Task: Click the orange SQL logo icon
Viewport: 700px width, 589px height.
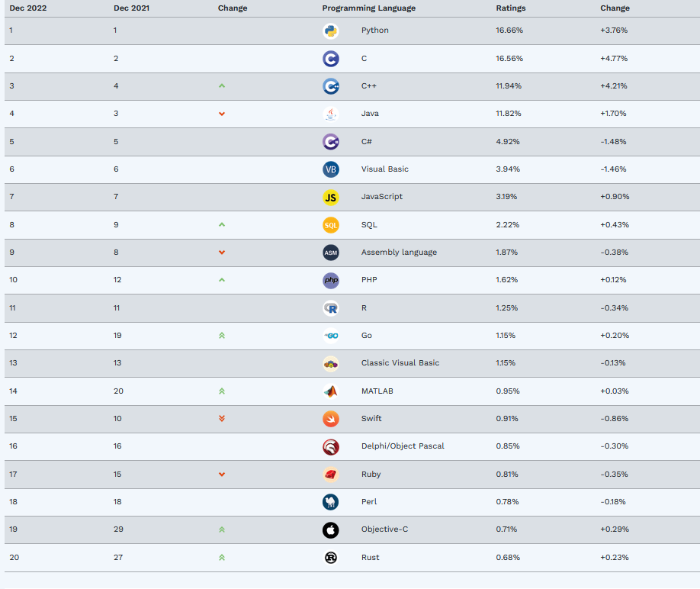Action: pos(330,225)
